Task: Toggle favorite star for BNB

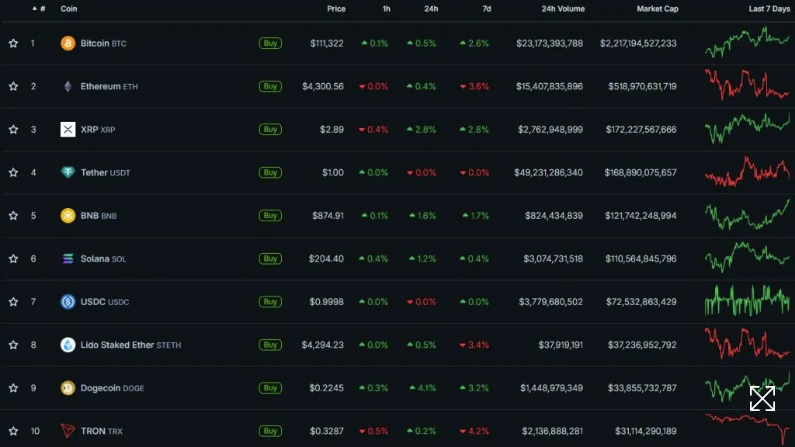Action: [14, 215]
